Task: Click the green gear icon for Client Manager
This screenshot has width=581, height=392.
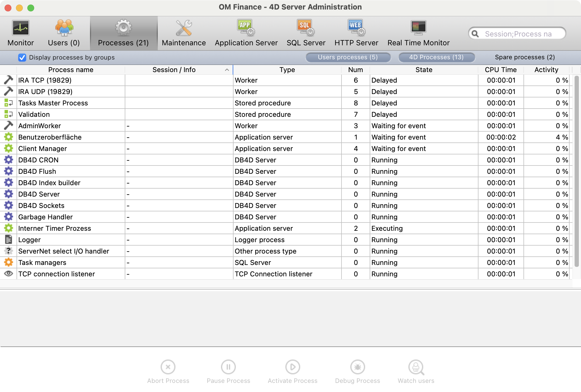Action: tap(9, 148)
